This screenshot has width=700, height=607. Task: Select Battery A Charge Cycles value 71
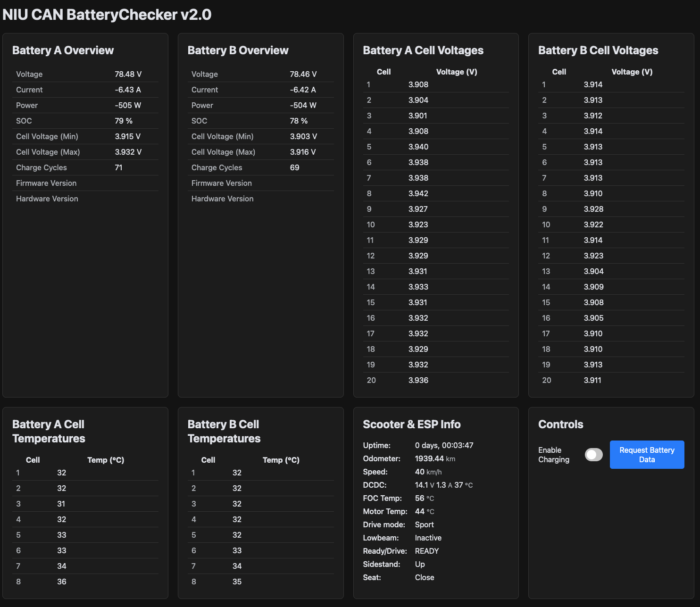(x=118, y=167)
